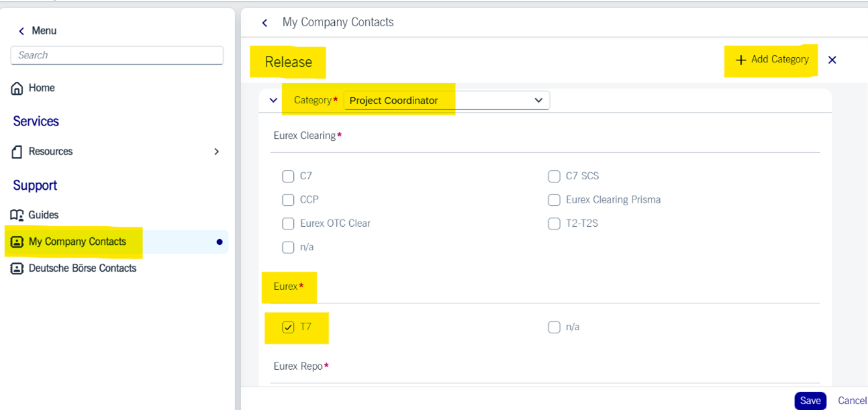Tick the Eurex OTC Clear checkbox

coord(288,224)
